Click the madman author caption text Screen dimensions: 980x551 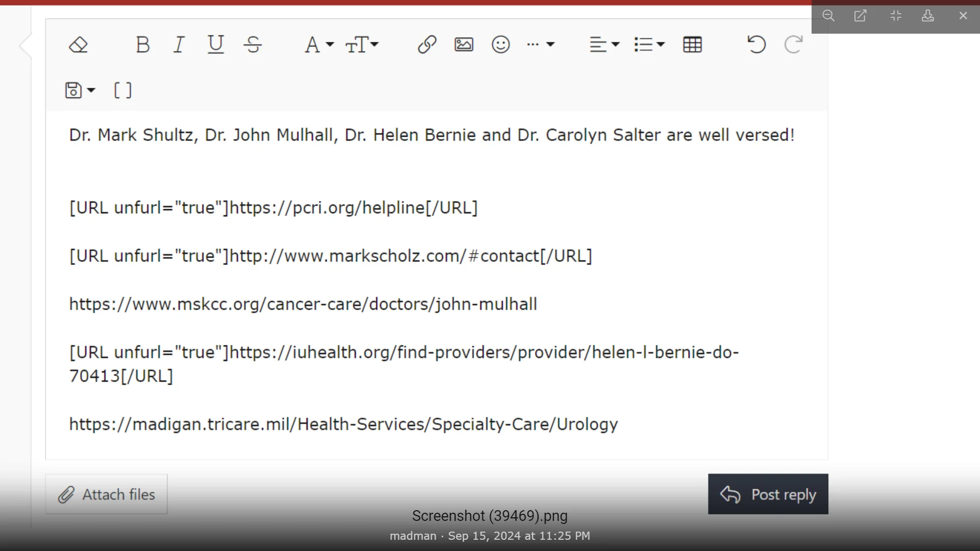coord(413,536)
